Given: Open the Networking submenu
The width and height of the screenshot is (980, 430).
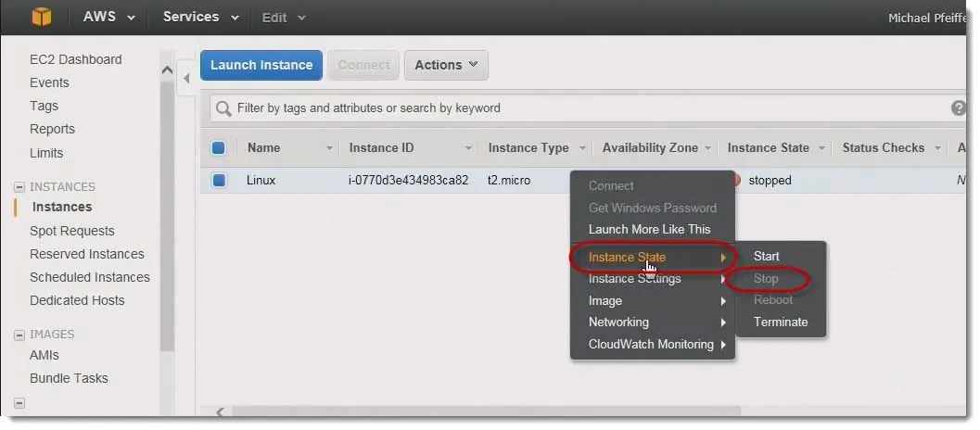Looking at the screenshot, I should coord(653,322).
